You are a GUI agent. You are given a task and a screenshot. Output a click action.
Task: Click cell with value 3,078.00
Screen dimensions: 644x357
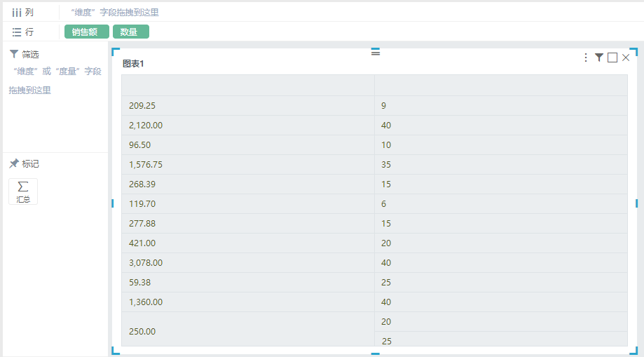coord(248,263)
